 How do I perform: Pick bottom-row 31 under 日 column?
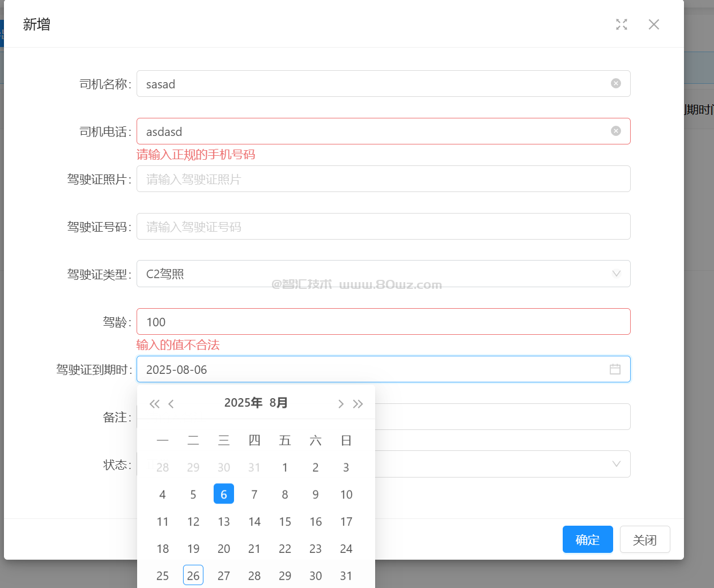click(346, 576)
